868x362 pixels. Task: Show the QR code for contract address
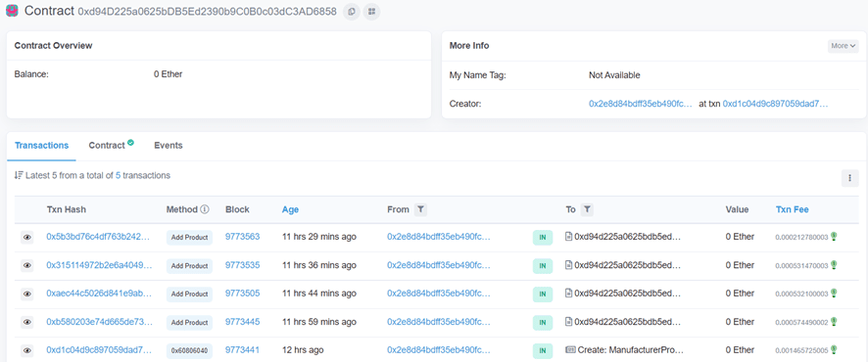pyautogui.click(x=371, y=11)
